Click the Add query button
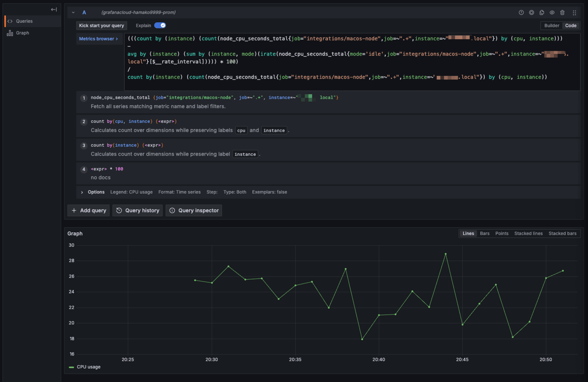The width and height of the screenshot is (588, 382). [88, 210]
